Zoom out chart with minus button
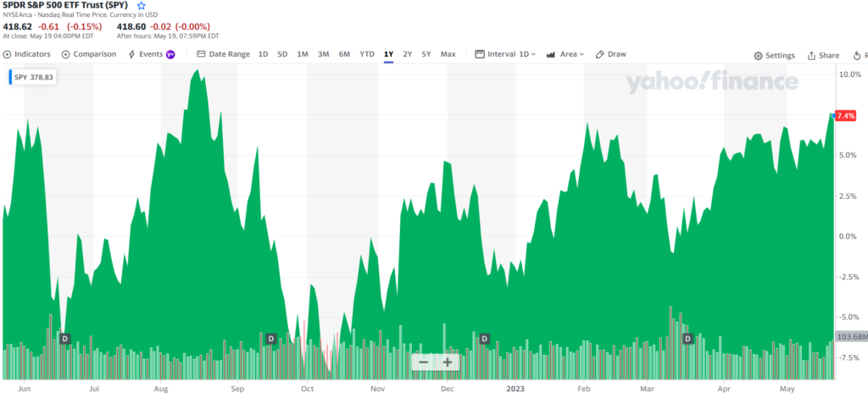 [424, 362]
